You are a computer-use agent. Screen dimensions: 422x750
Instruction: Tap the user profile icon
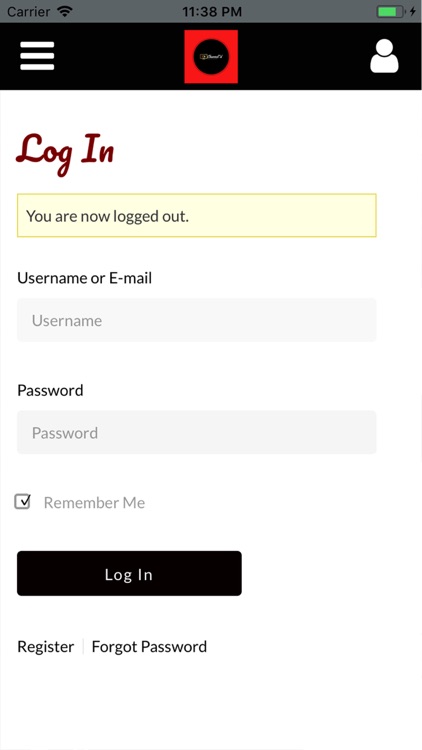pos(384,56)
